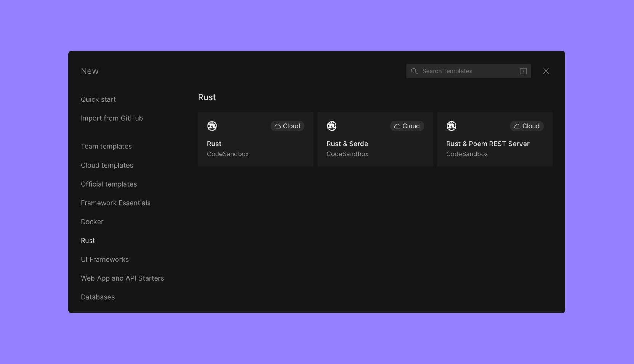
Task: Click the slash shortcut hint in search field
Action: (523, 71)
